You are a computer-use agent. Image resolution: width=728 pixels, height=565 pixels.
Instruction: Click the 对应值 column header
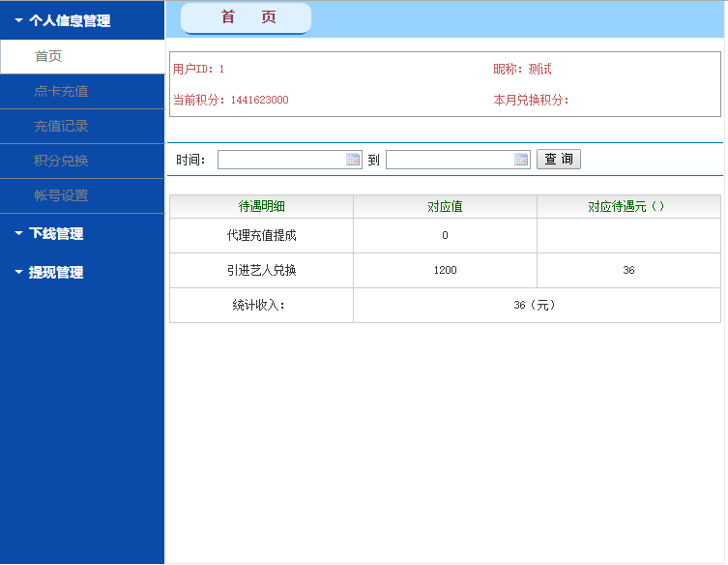click(x=445, y=206)
